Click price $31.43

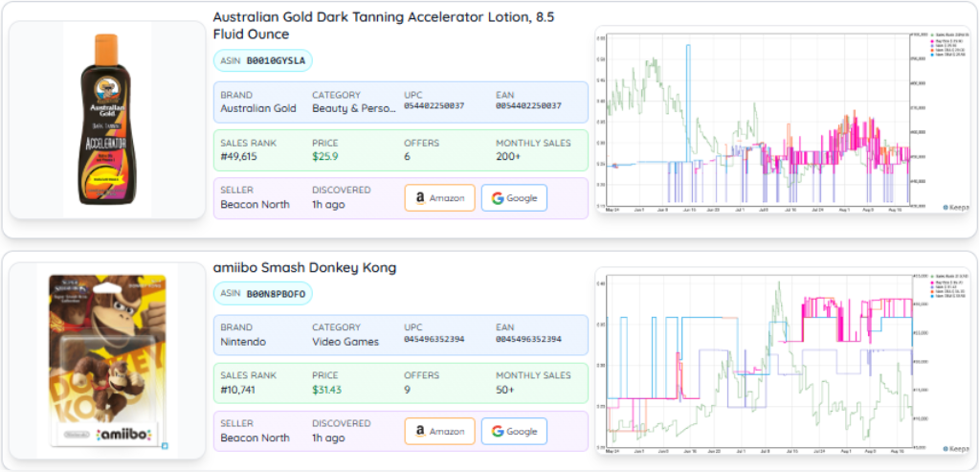(327, 390)
